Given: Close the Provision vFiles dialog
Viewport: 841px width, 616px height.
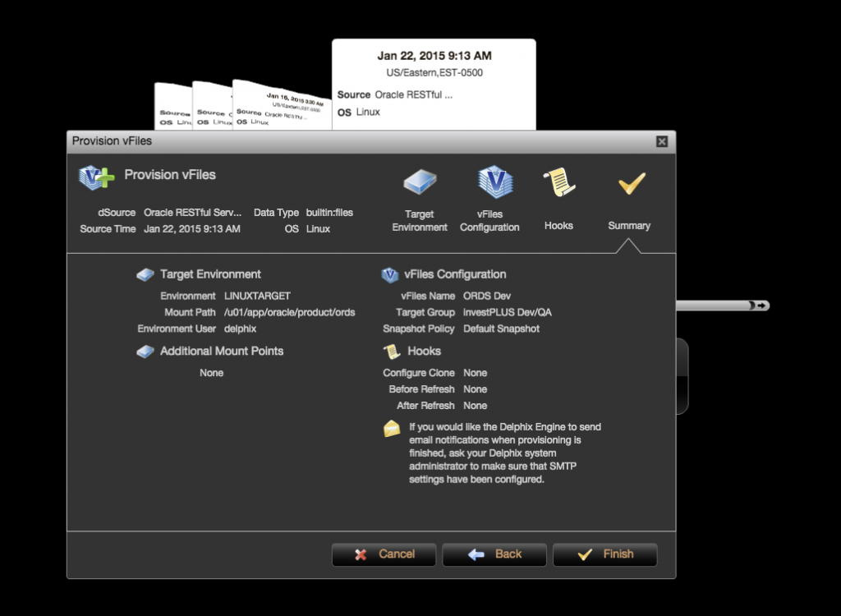Looking at the screenshot, I should point(661,140).
